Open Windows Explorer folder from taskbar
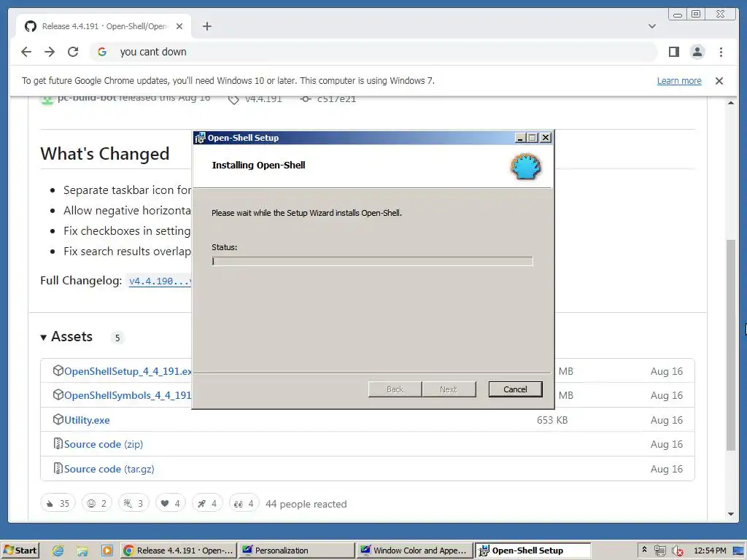Image resolution: width=747 pixels, height=560 pixels. 82,551
